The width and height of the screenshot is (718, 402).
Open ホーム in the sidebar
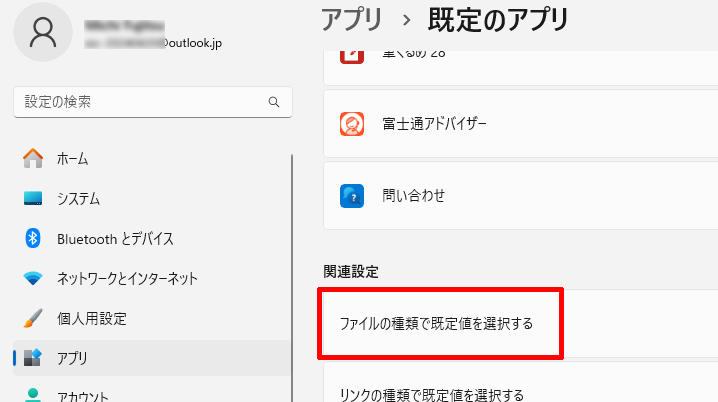click(152, 158)
